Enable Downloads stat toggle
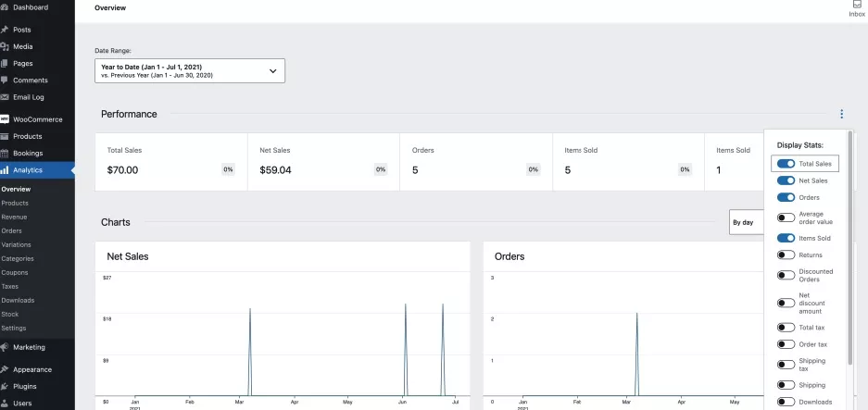The width and height of the screenshot is (868, 410). click(x=786, y=403)
